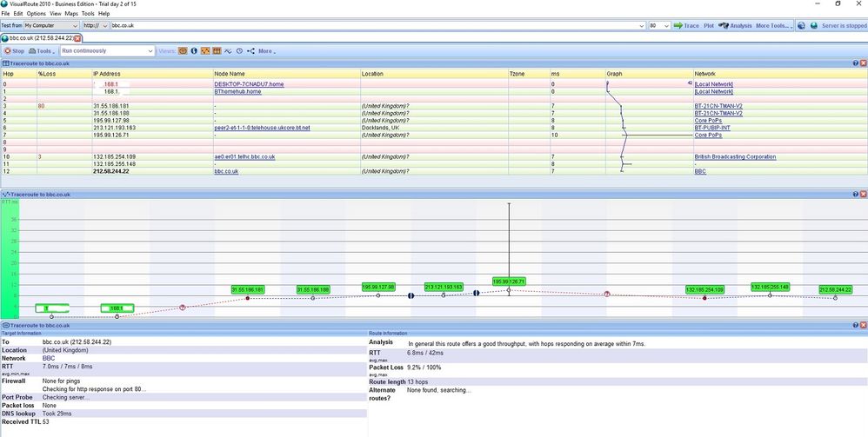Viewport: 868px width, 437px height.
Task: Open the More views dropdown
Action: (x=267, y=51)
